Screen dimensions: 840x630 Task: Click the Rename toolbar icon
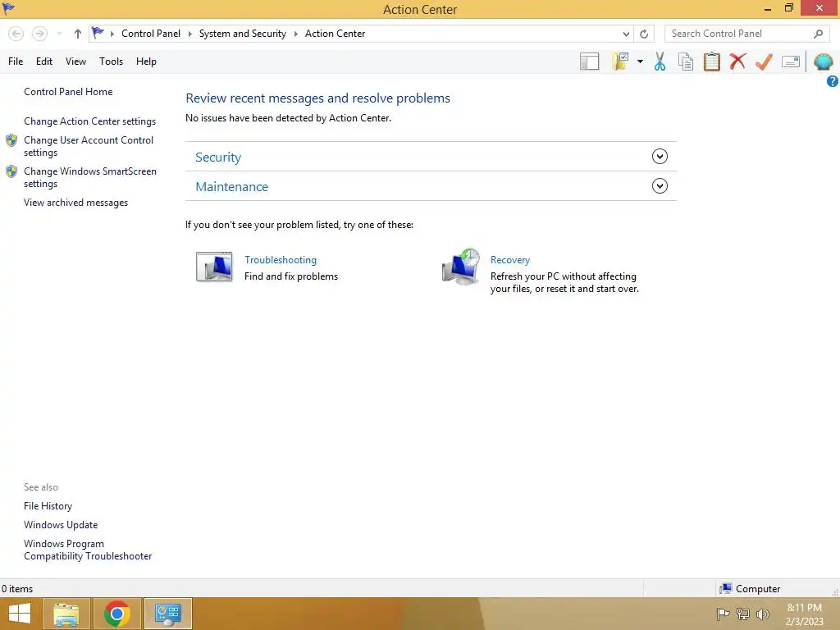(791, 62)
